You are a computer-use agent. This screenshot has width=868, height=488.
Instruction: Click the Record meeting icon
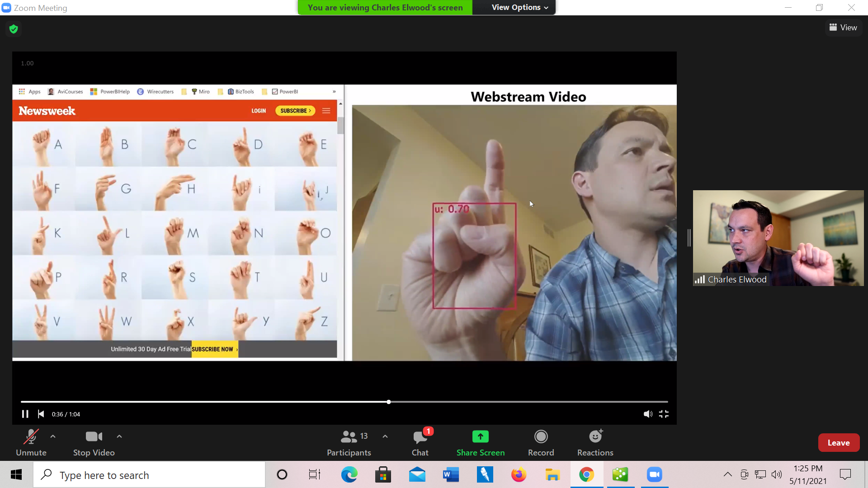pos(541,436)
